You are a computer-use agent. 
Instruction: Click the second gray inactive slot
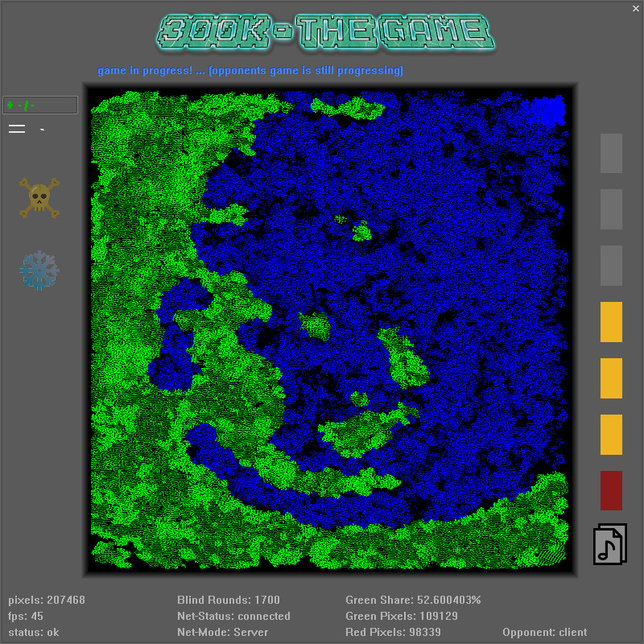[x=610, y=209]
